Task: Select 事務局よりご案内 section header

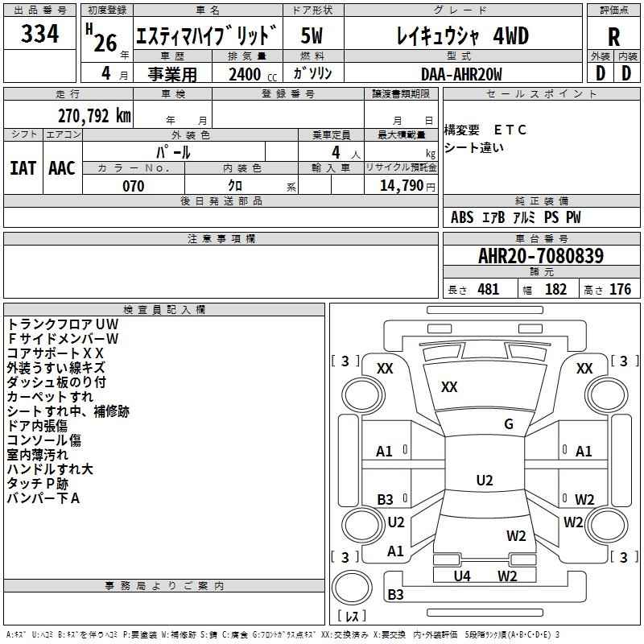Action: [x=164, y=586]
